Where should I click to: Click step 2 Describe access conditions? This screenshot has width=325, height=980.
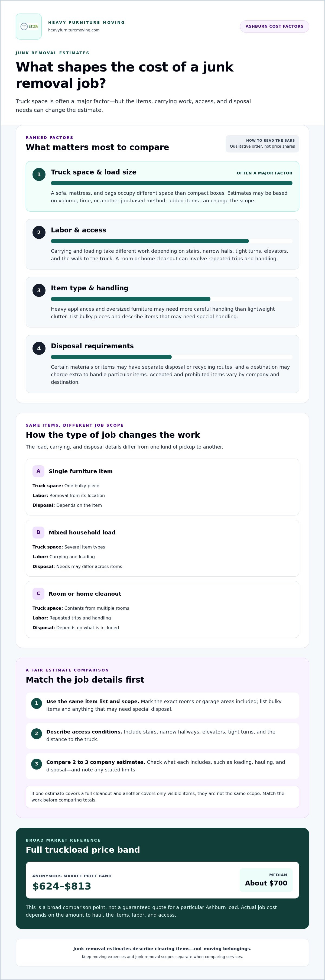pyautogui.click(x=162, y=735)
